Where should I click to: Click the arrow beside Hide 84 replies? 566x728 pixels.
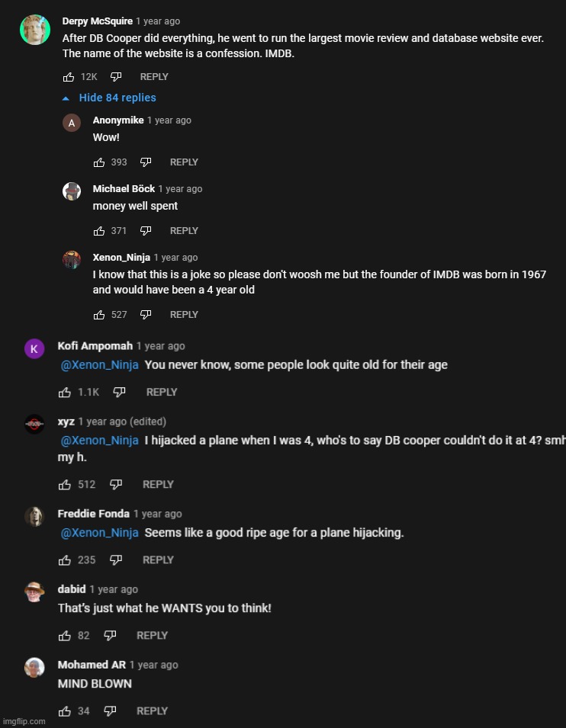[66, 98]
